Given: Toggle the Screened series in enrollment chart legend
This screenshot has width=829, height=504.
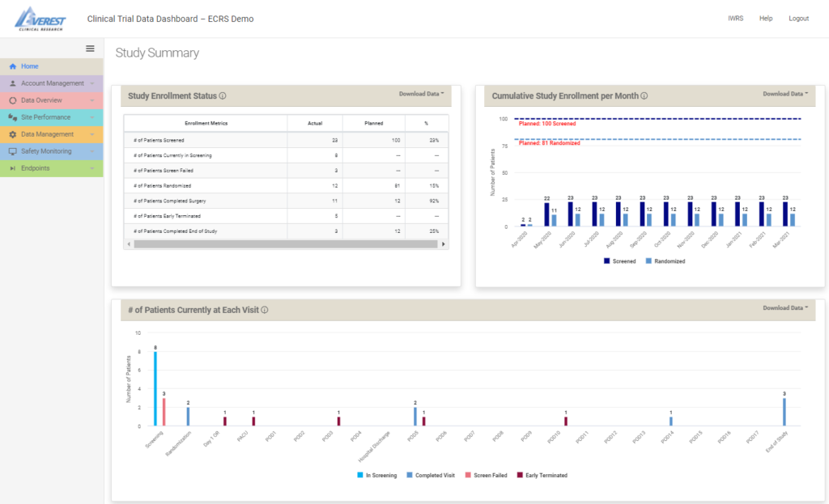Looking at the screenshot, I should (619, 261).
